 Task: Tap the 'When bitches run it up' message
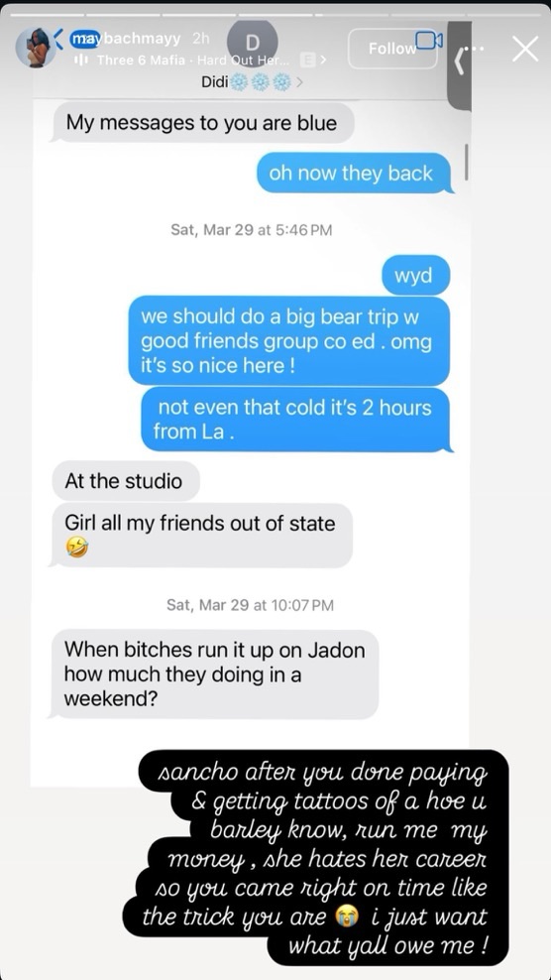pos(214,674)
